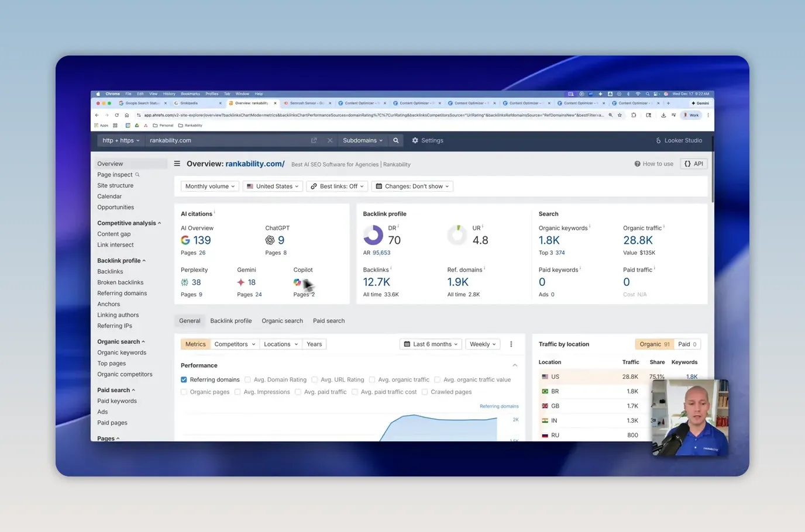This screenshot has height=532, width=805.
Task: Open the Subdomains mode dropdown
Action: (363, 140)
